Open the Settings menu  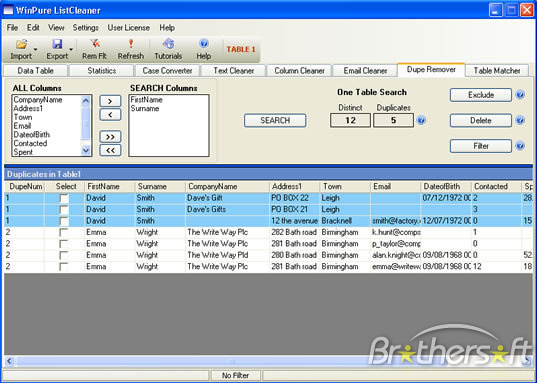click(x=86, y=28)
